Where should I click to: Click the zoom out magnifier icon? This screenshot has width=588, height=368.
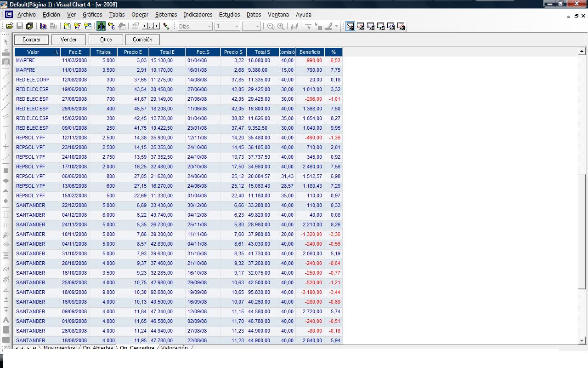pyautogui.click(x=271, y=26)
